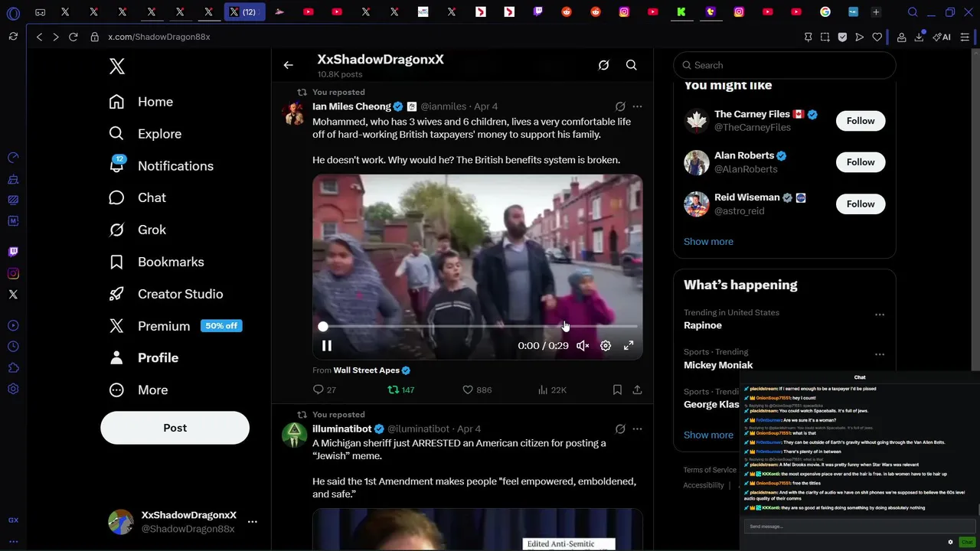The height and width of the screenshot is (551, 980).
Task: Undo repost on Ian Miles Cheong post
Action: tap(401, 390)
